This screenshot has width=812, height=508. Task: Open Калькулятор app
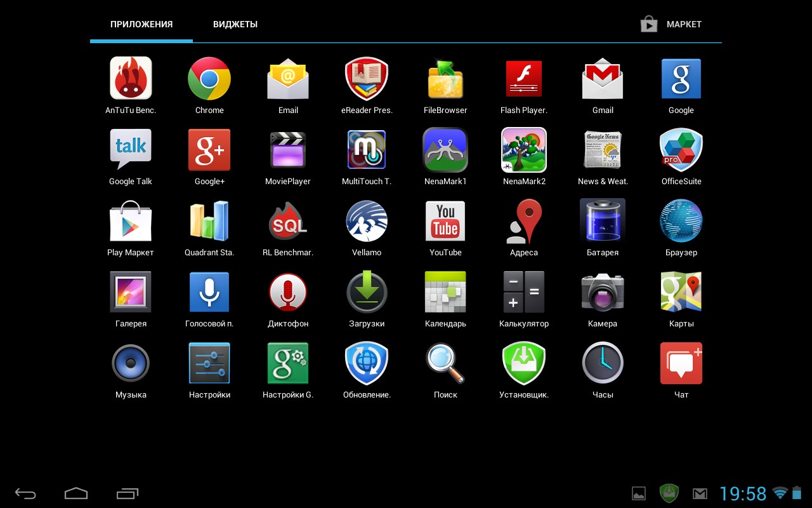(524, 292)
